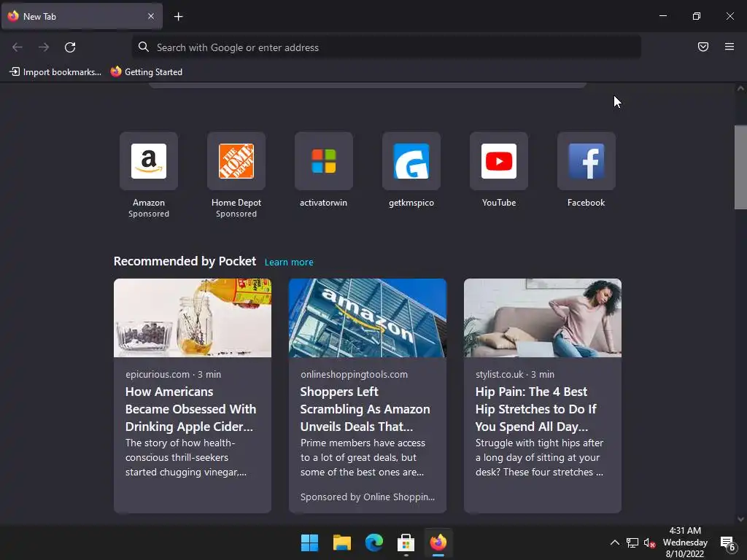Open the Getting Started bookmark
The image size is (747, 560).
click(147, 72)
